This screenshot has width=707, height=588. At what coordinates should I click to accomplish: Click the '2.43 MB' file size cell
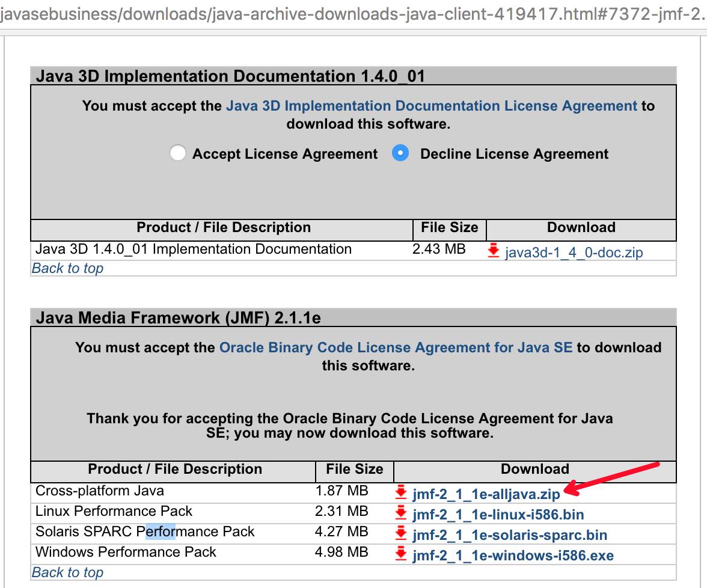pyautogui.click(x=439, y=249)
